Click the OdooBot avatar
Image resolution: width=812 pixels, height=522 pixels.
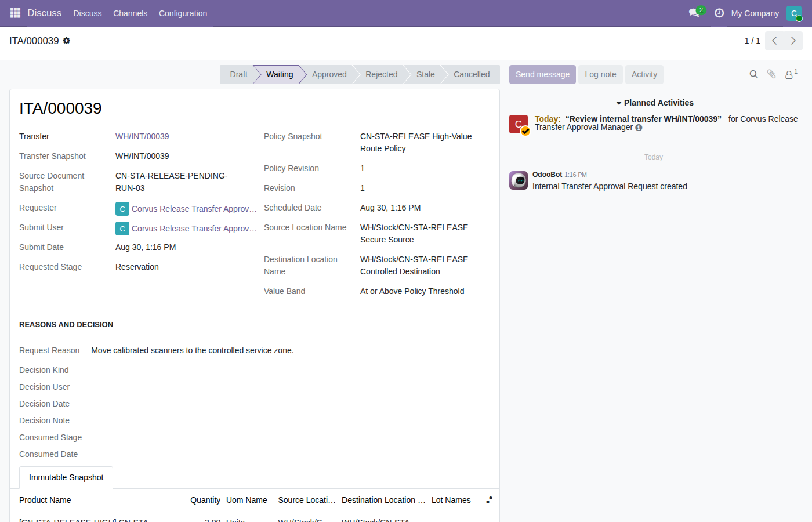click(x=519, y=180)
